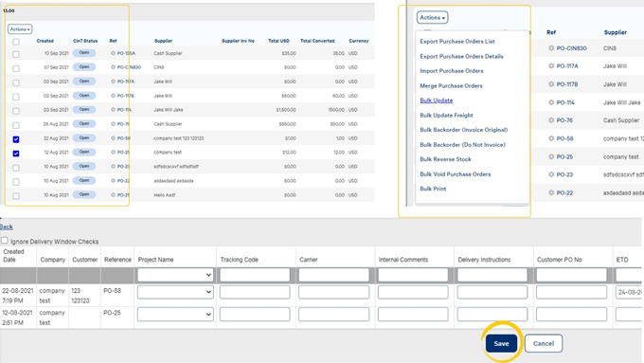Cancel the bulk update form
Image resolution: width=644 pixels, height=363 pixels.
[544, 343]
